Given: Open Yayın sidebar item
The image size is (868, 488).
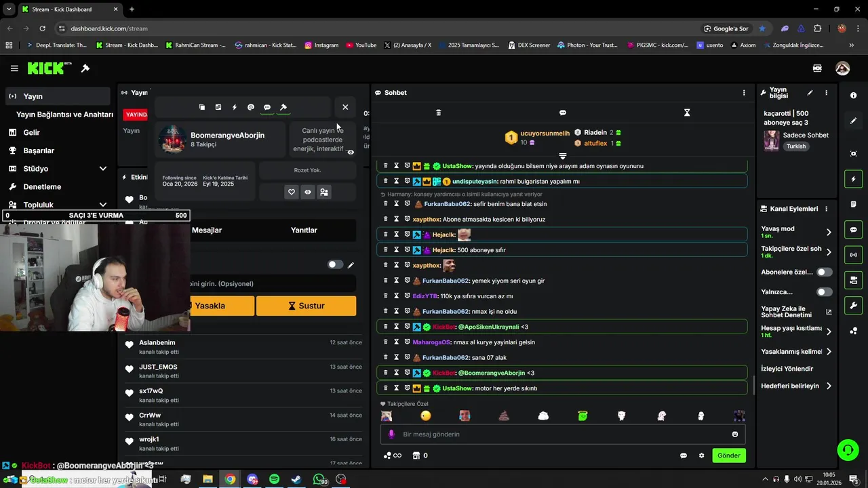Looking at the screenshot, I should pyautogui.click(x=58, y=96).
